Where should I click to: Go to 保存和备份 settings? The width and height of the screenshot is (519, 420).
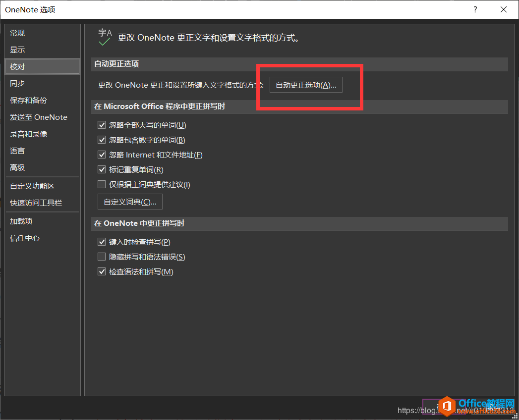(x=42, y=100)
